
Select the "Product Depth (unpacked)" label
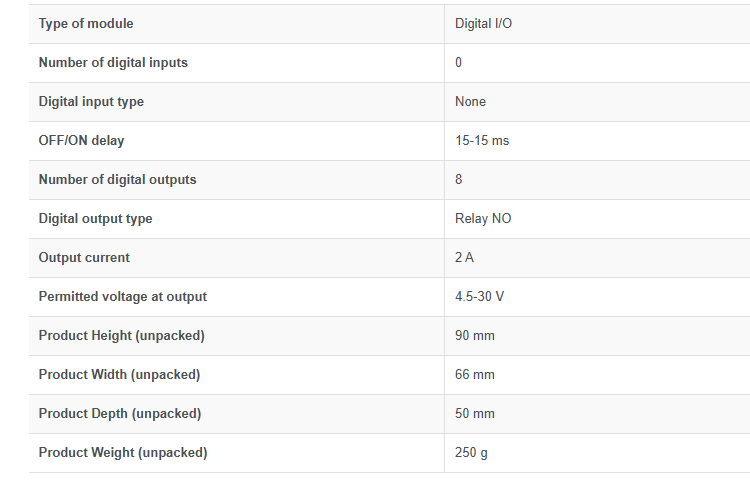pos(120,413)
